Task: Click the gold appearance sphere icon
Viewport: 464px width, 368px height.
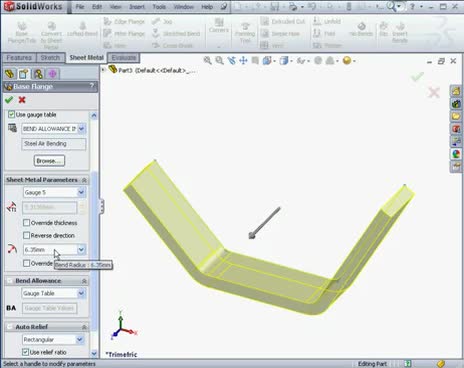Action: click(347, 60)
